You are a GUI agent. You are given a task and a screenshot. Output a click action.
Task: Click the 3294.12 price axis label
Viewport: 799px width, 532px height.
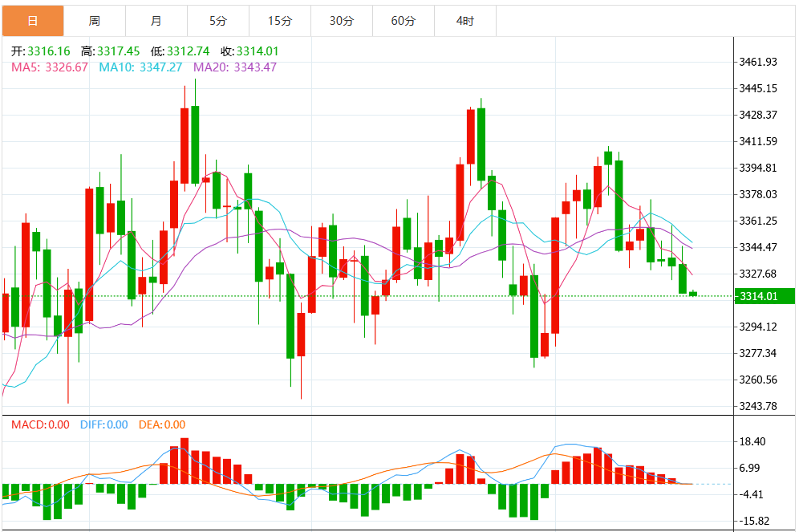click(758, 327)
